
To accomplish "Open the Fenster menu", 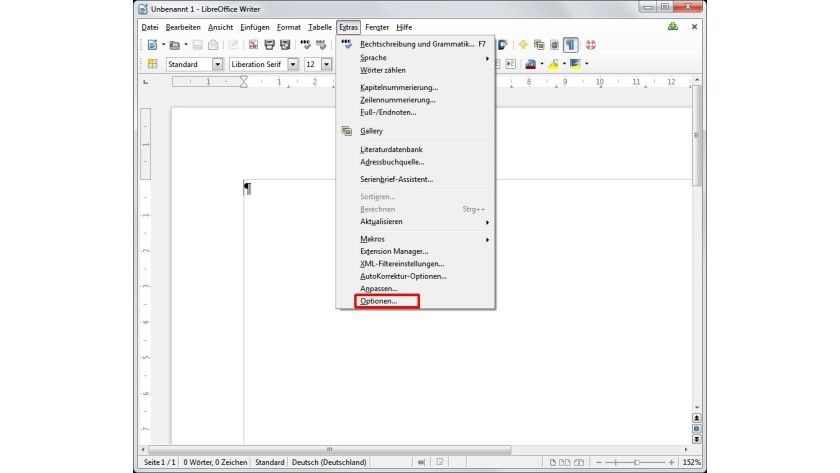I will [x=377, y=27].
